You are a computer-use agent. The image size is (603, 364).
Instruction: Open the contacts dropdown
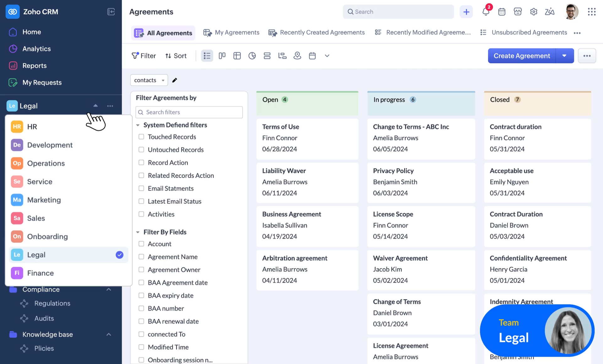point(149,80)
